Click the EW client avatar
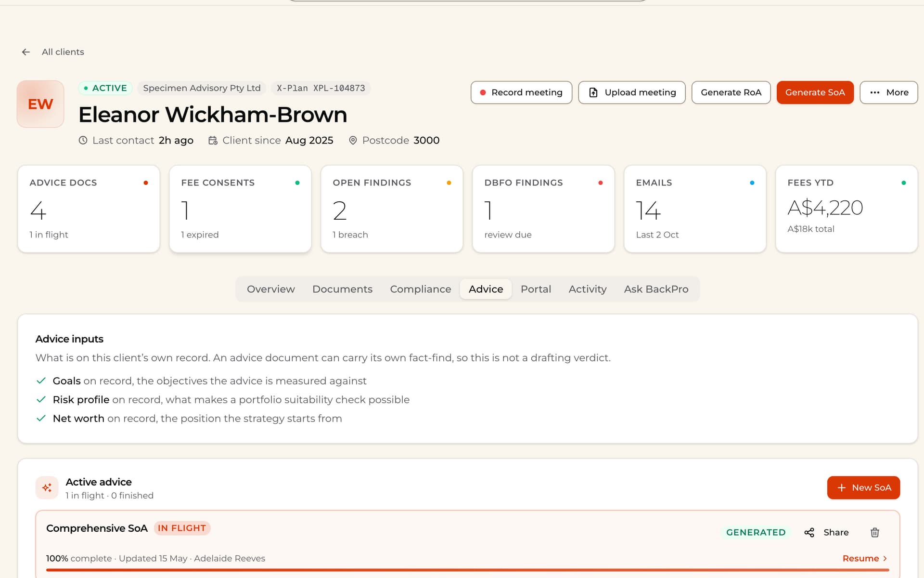This screenshot has height=578, width=924. [40, 104]
